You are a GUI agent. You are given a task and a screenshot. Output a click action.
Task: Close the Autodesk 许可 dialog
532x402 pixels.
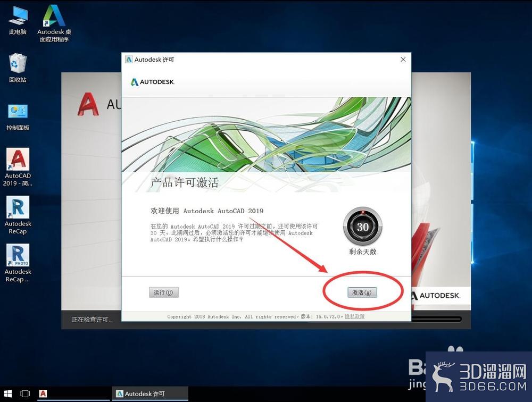click(403, 60)
